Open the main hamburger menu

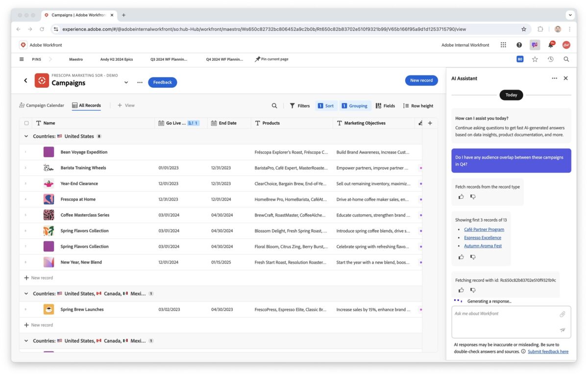pyautogui.click(x=22, y=59)
